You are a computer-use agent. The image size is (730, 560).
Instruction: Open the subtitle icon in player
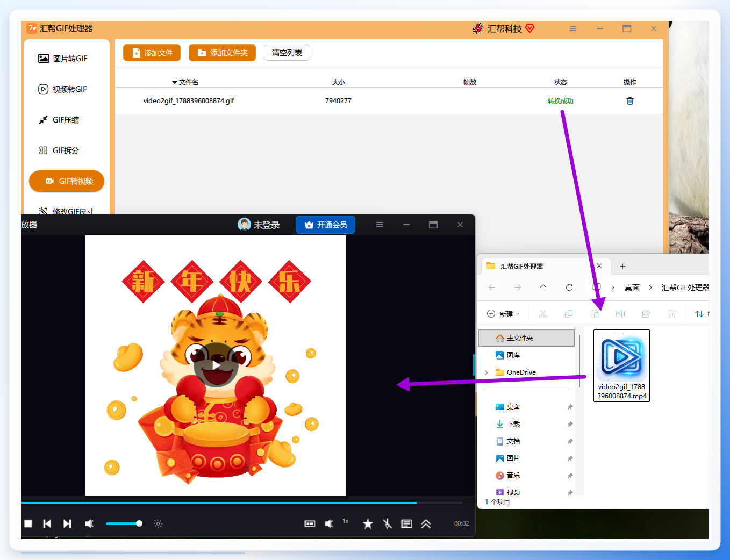click(x=407, y=523)
